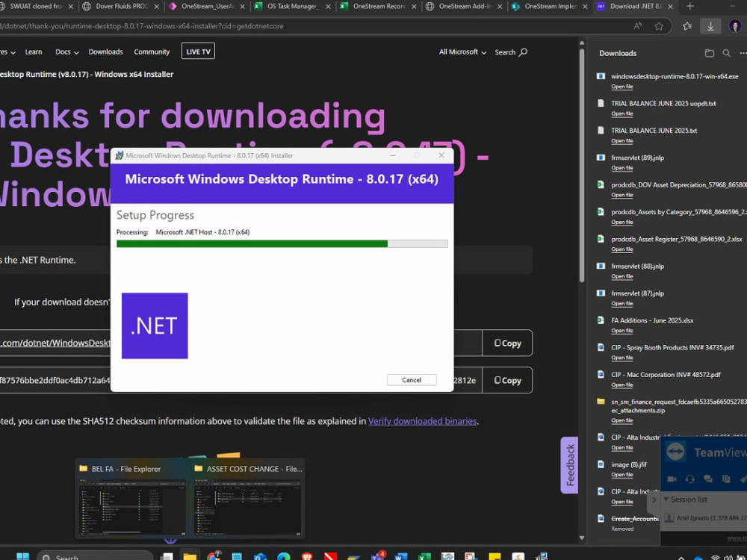
Task: Open the Verify downloaded binaries link
Action: click(422, 421)
